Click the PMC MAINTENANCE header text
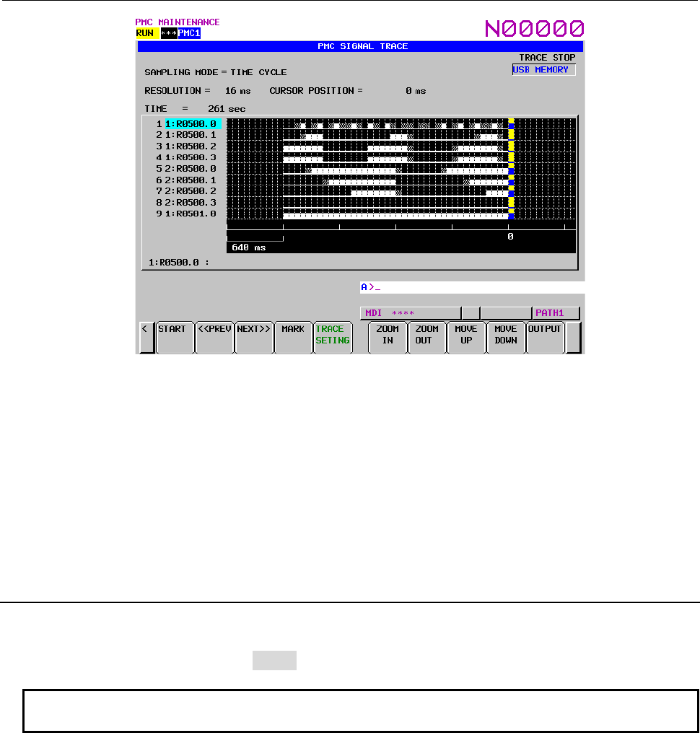 click(x=178, y=22)
